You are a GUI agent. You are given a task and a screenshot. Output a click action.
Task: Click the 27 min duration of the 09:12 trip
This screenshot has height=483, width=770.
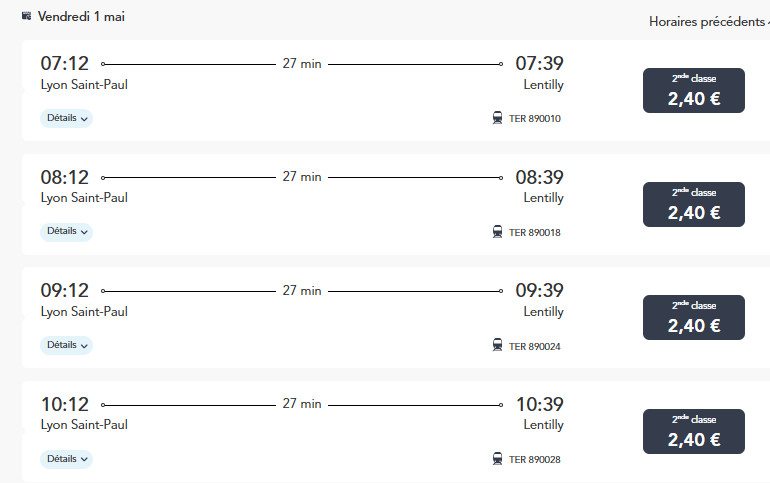click(x=302, y=291)
